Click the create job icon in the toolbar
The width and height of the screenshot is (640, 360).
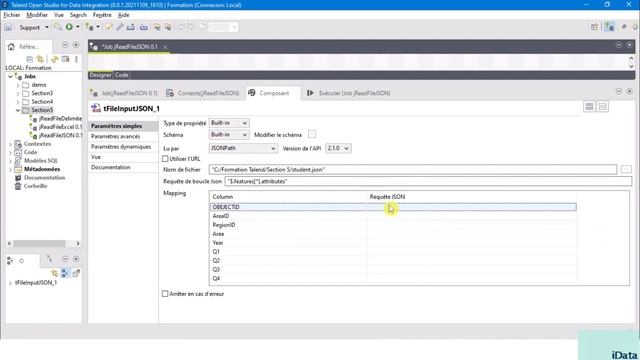pos(89,27)
